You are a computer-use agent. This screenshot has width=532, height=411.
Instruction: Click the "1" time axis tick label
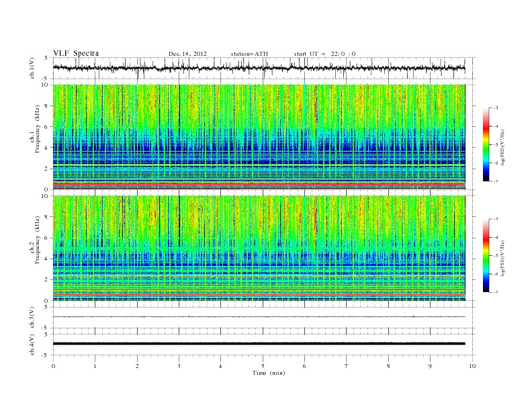[x=95, y=366]
